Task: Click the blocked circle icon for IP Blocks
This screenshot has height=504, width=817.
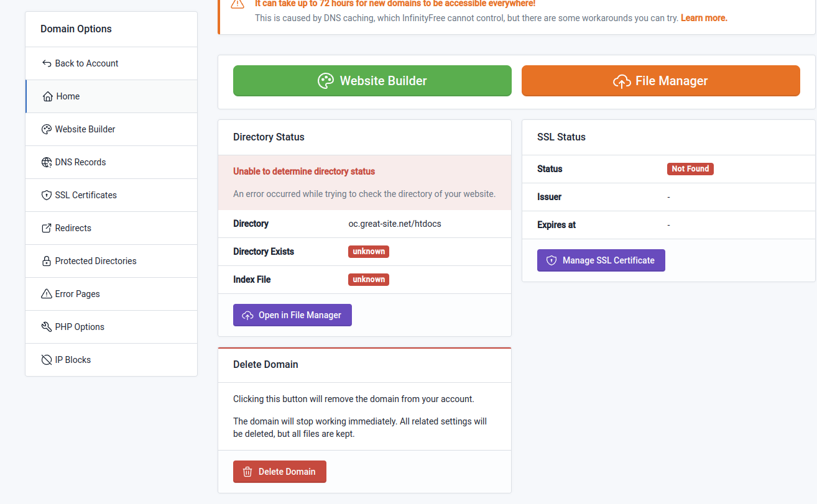Action: click(x=47, y=360)
